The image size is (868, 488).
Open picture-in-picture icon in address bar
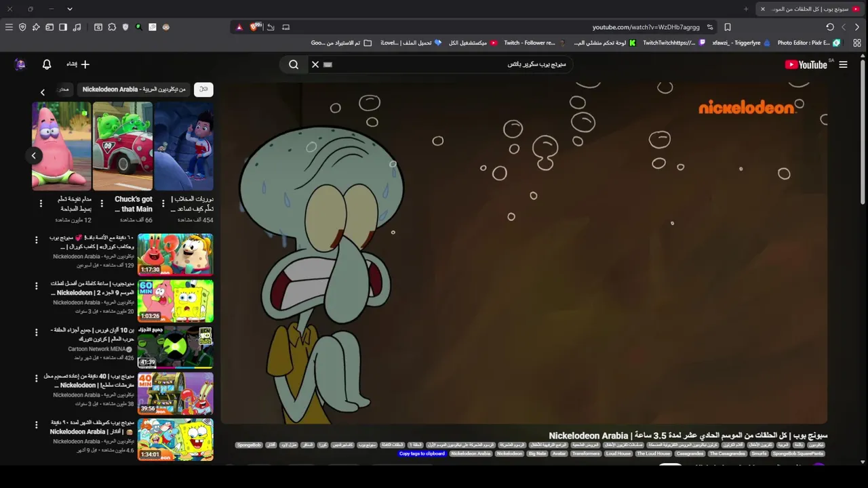click(x=286, y=27)
